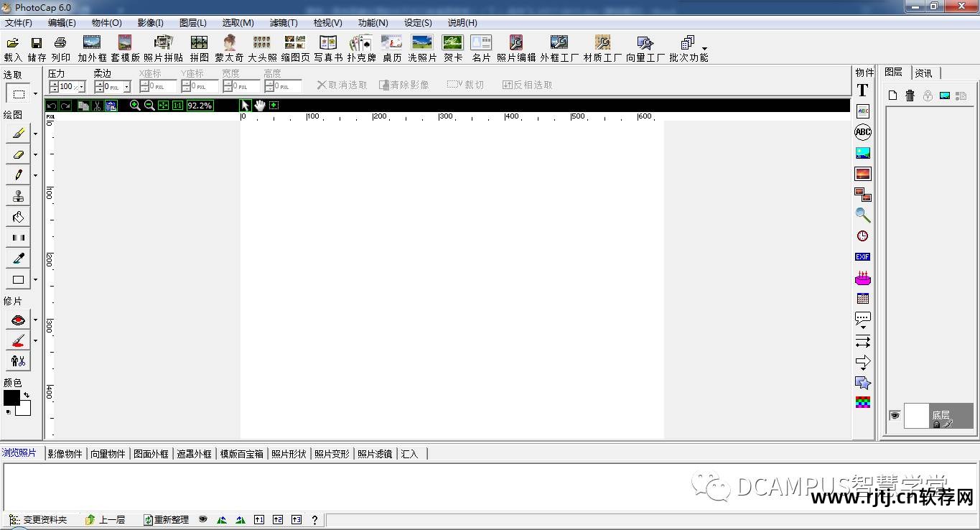Toggle the eye icon in browser bar
Screen dimensions: 980x530
[203, 519]
